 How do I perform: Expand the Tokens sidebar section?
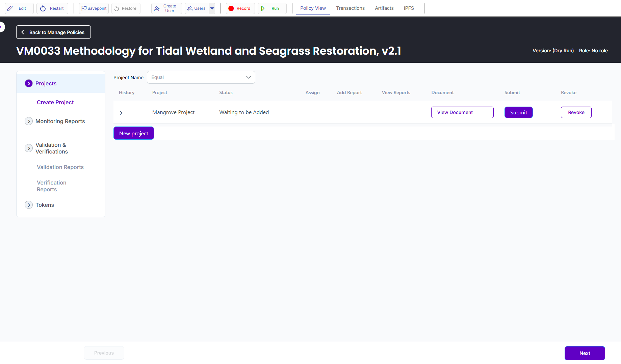click(x=29, y=205)
